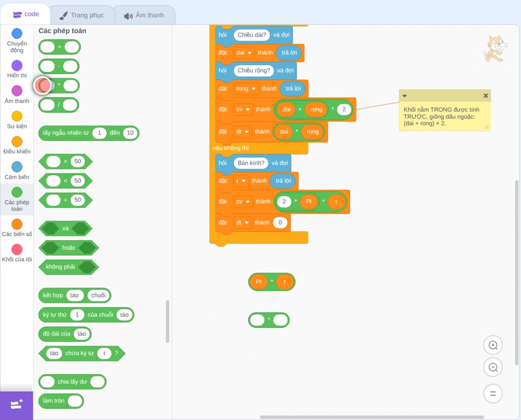Open the Âm thanh block category
Image resolution: width=521 pixels, height=420 pixels.
click(17, 94)
